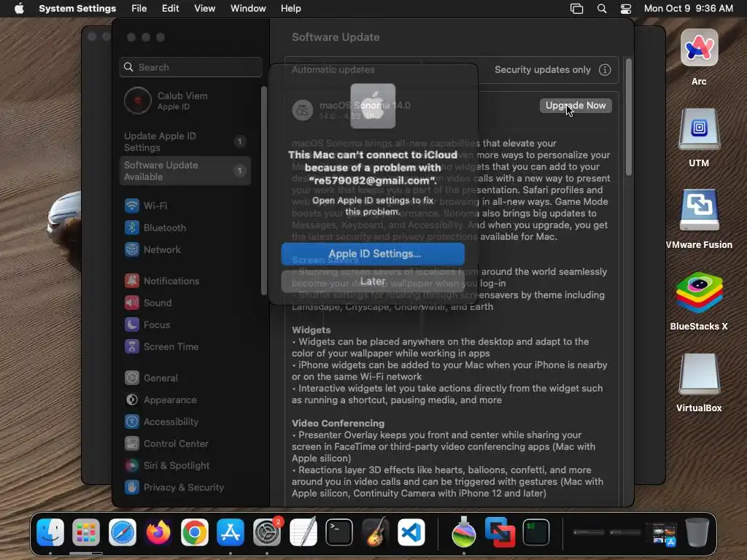Click the Video Conferencing section heading
The height and width of the screenshot is (560, 747).
(x=338, y=424)
